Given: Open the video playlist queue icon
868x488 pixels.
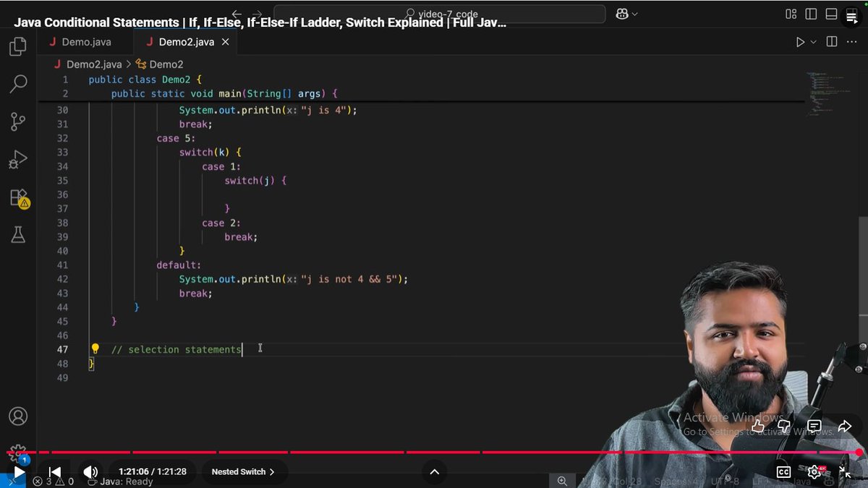Looking at the screenshot, I should [852, 17].
